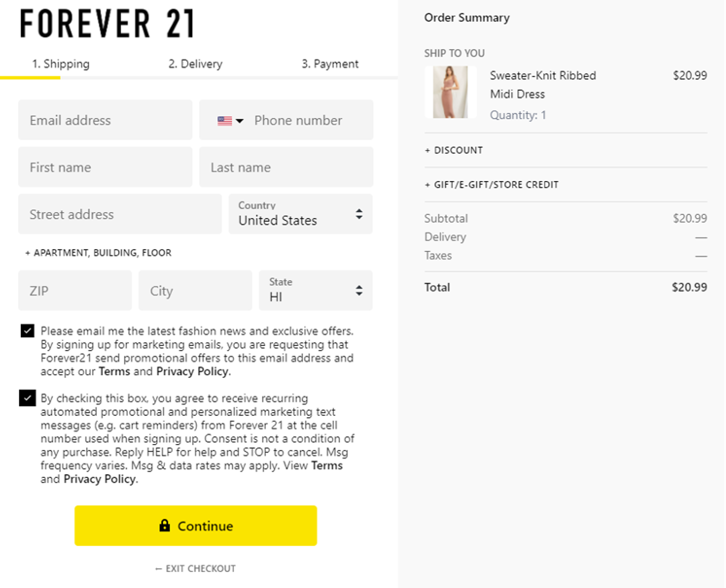Viewport: 726px width, 588px height.
Task: Click the Country selector up-down arrows
Action: (x=359, y=214)
